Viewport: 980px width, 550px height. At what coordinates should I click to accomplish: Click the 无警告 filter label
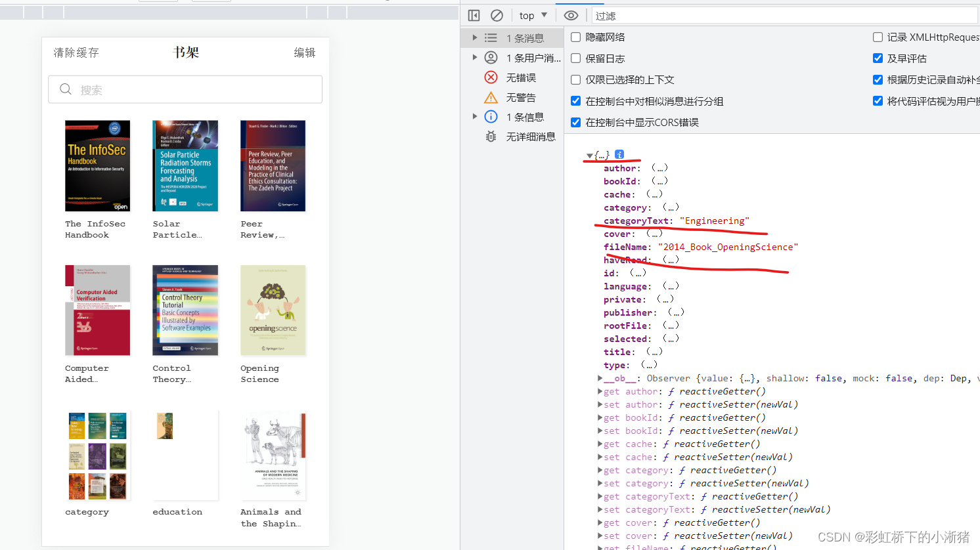pyautogui.click(x=521, y=97)
